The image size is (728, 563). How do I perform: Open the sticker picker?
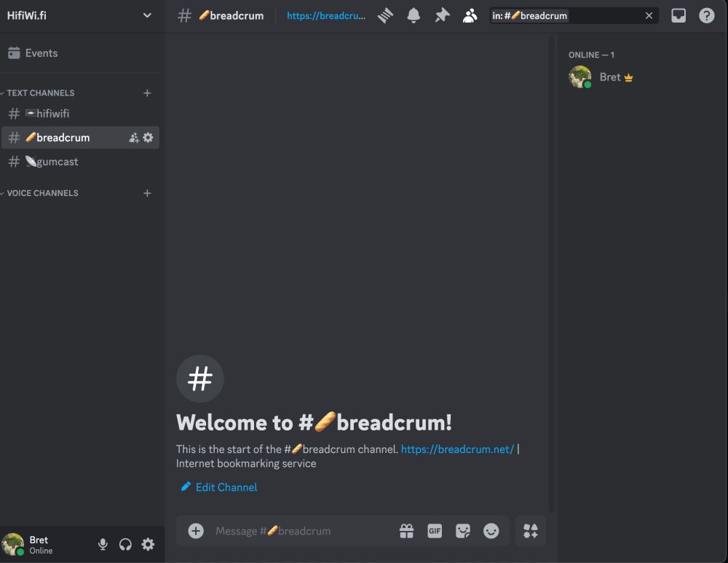(x=463, y=531)
